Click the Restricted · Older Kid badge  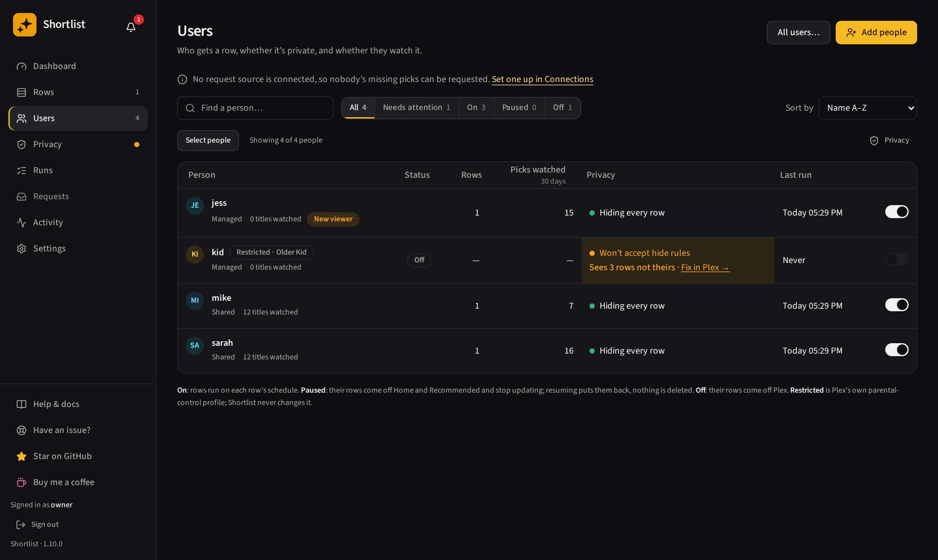pos(271,252)
